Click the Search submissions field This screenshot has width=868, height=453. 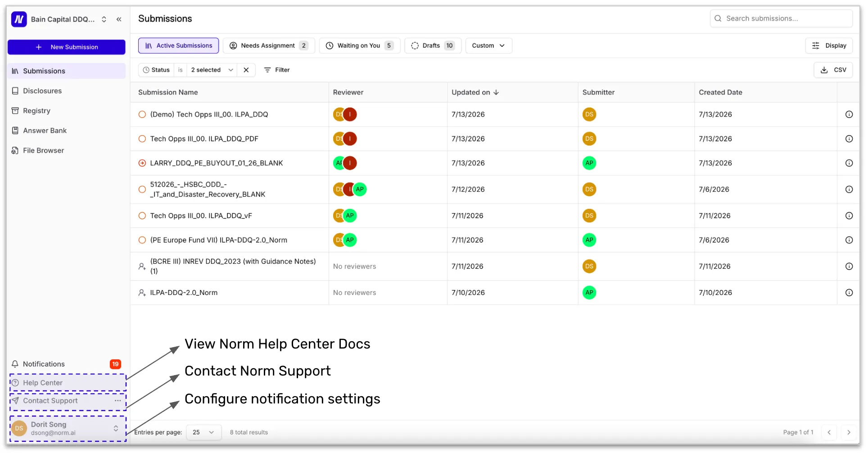coord(781,18)
